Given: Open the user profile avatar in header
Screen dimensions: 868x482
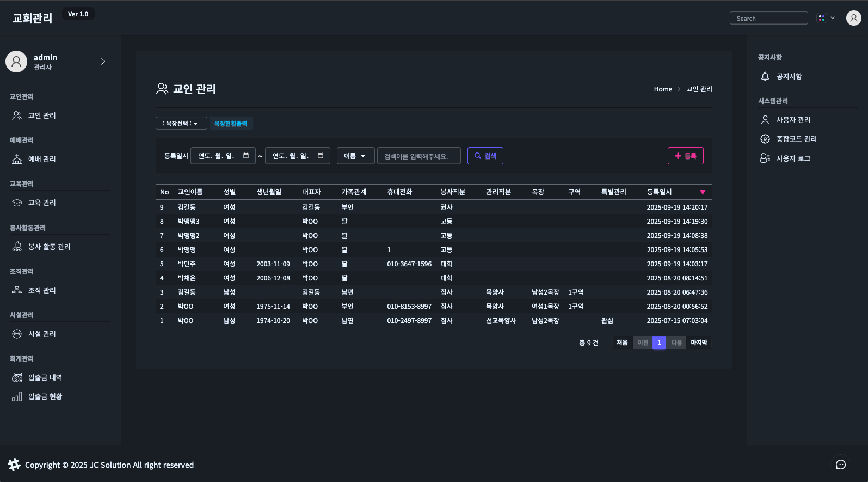Looking at the screenshot, I should [853, 18].
